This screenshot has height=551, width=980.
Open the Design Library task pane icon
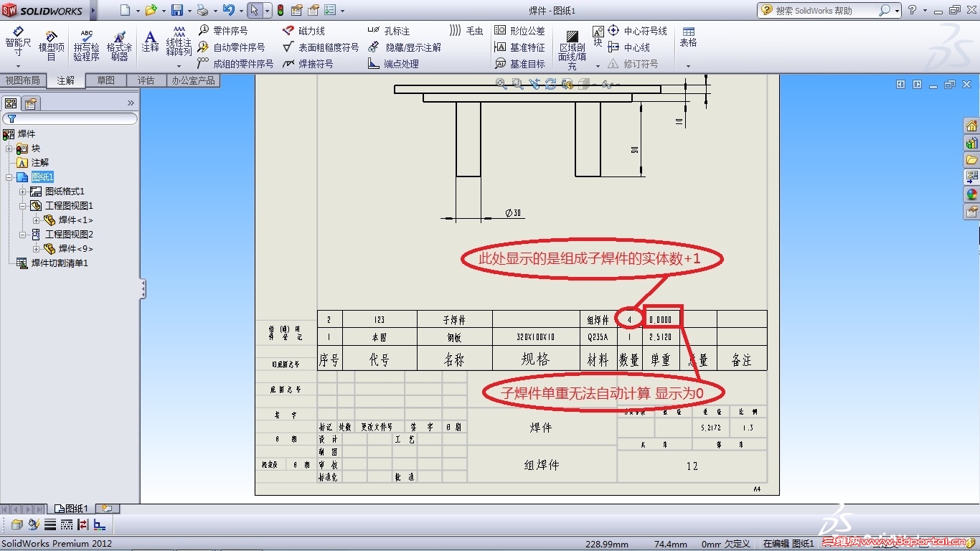pos(971,143)
